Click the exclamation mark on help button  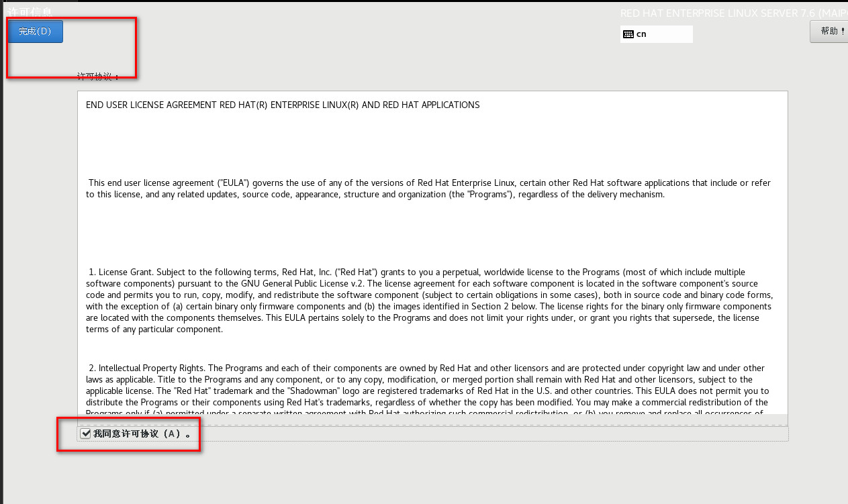point(843,32)
